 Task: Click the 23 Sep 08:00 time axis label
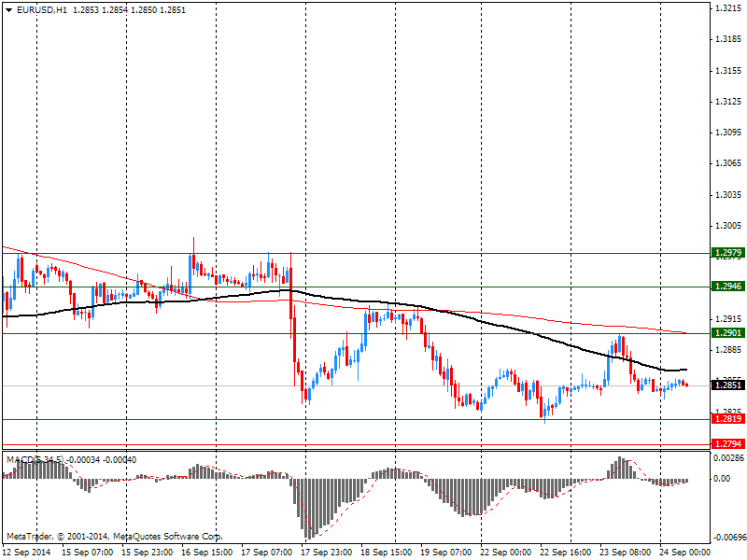pos(626,553)
